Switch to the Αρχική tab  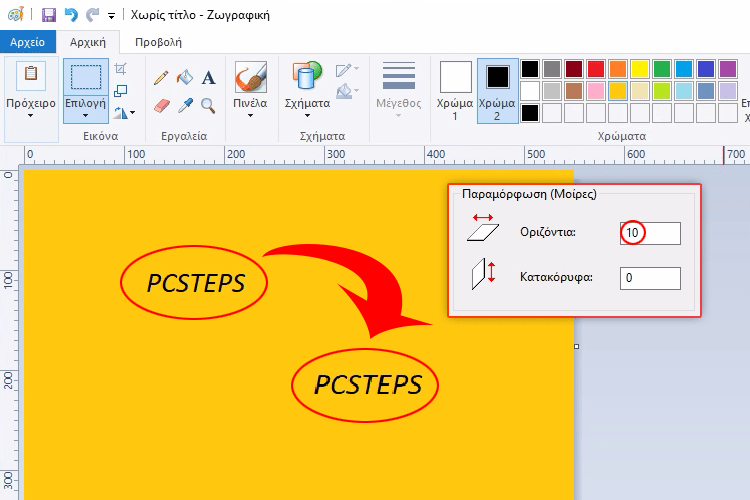pyautogui.click(x=88, y=42)
